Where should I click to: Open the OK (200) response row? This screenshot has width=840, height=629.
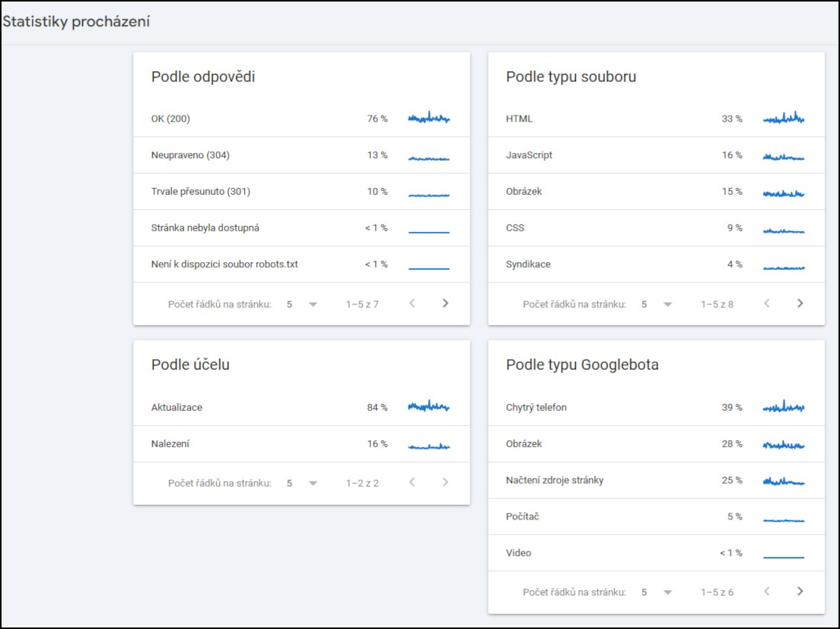coord(301,119)
